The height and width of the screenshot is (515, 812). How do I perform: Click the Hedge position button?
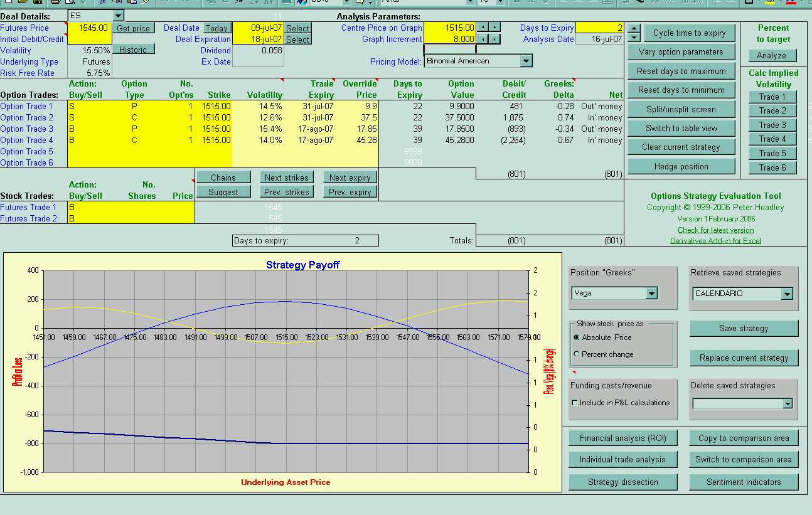tap(681, 167)
